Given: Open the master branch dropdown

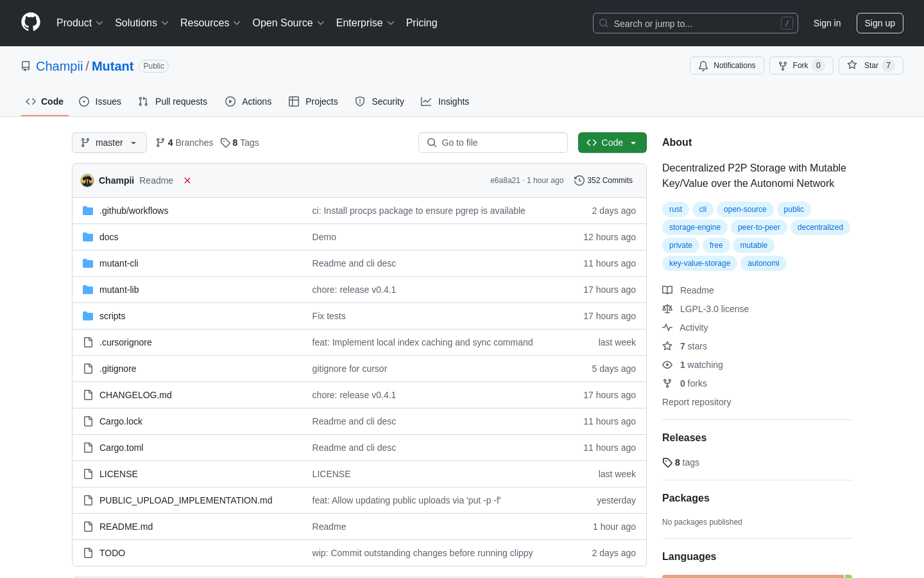Looking at the screenshot, I should [109, 143].
